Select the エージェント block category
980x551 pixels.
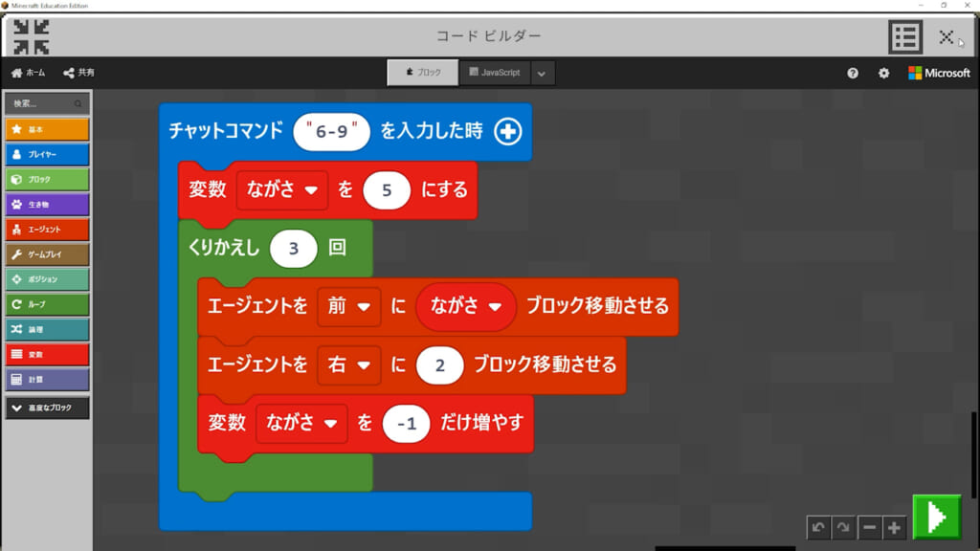pyautogui.click(x=47, y=230)
